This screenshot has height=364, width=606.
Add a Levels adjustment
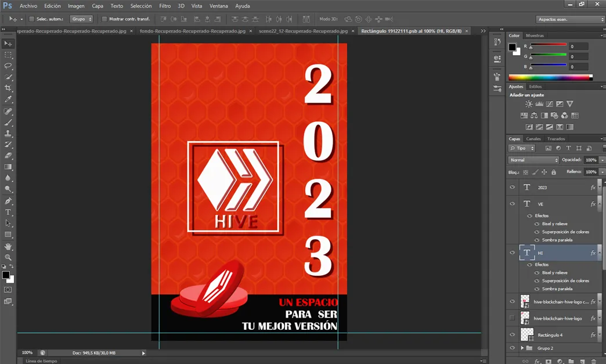click(539, 104)
